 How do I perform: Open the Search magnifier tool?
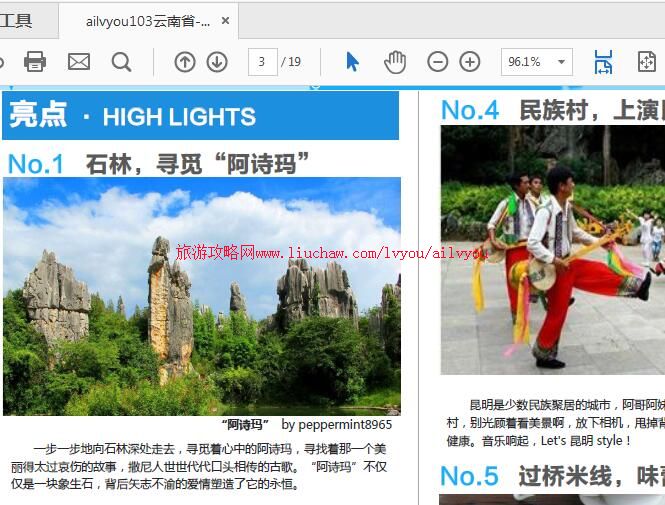pyautogui.click(x=121, y=62)
